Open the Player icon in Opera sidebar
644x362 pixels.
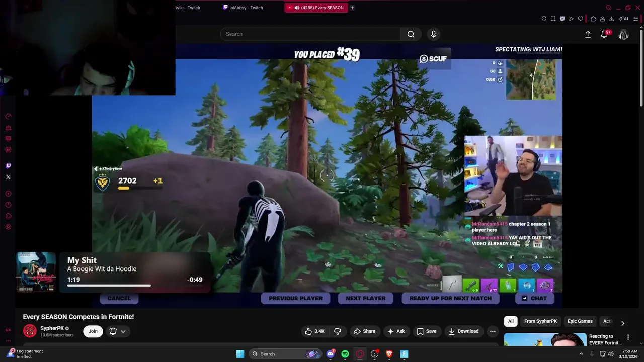pos(8,194)
